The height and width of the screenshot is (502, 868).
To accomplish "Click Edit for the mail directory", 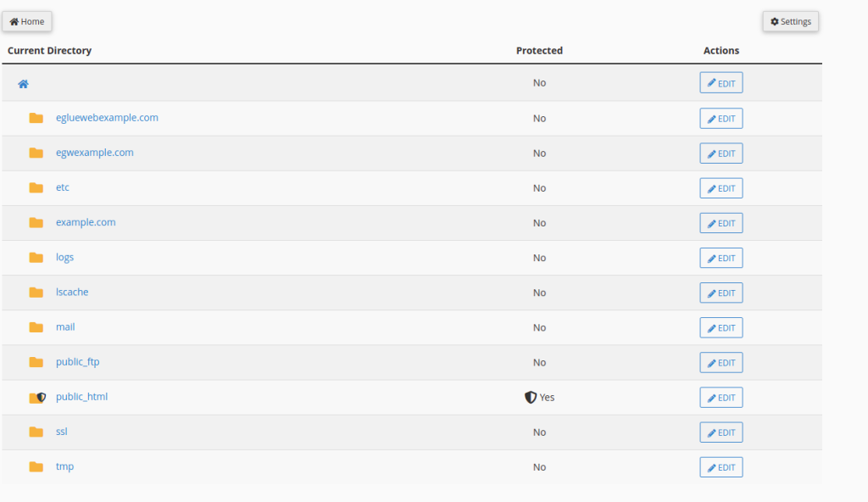I will tap(721, 328).
